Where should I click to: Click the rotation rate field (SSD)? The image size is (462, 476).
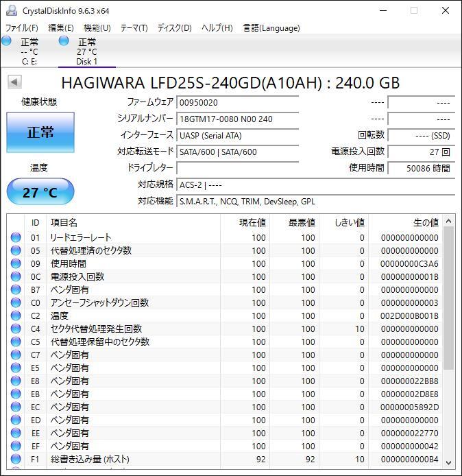click(422, 135)
